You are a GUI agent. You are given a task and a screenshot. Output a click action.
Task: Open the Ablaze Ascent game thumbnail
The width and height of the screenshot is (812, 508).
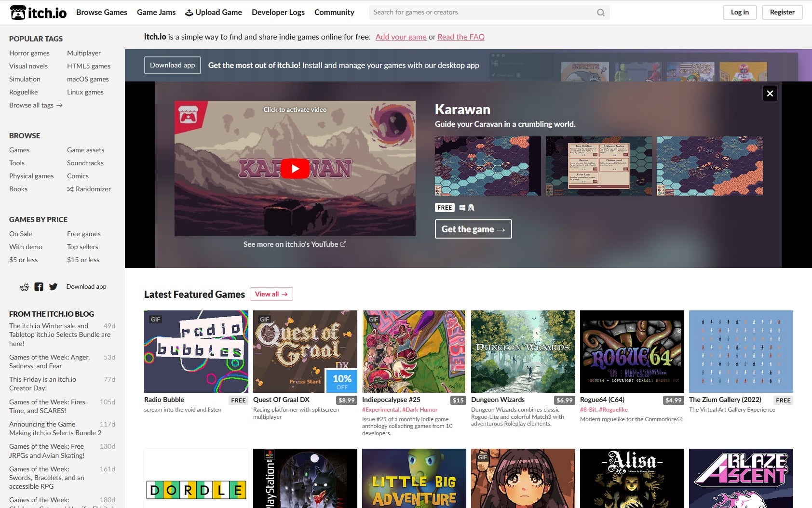coord(741,478)
